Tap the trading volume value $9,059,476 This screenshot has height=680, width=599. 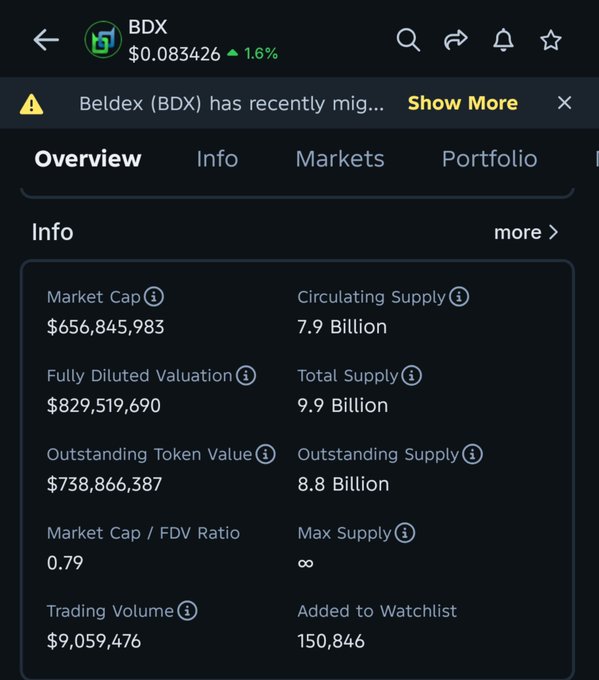tap(94, 641)
